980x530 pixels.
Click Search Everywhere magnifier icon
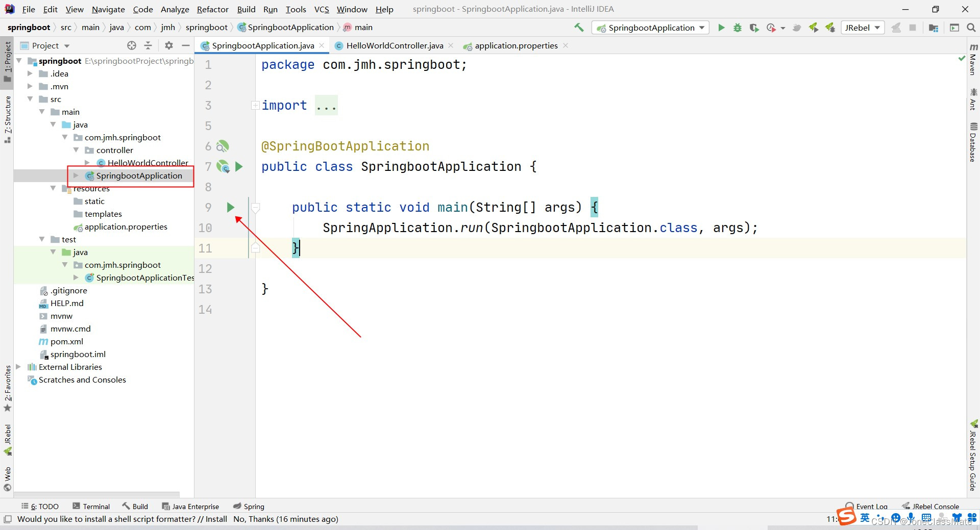[971, 28]
